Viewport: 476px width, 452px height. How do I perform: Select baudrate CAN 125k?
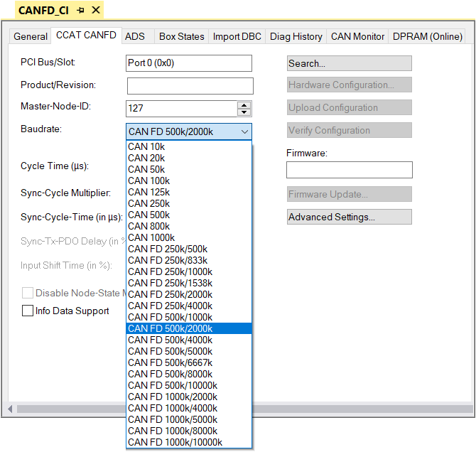tap(189, 193)
